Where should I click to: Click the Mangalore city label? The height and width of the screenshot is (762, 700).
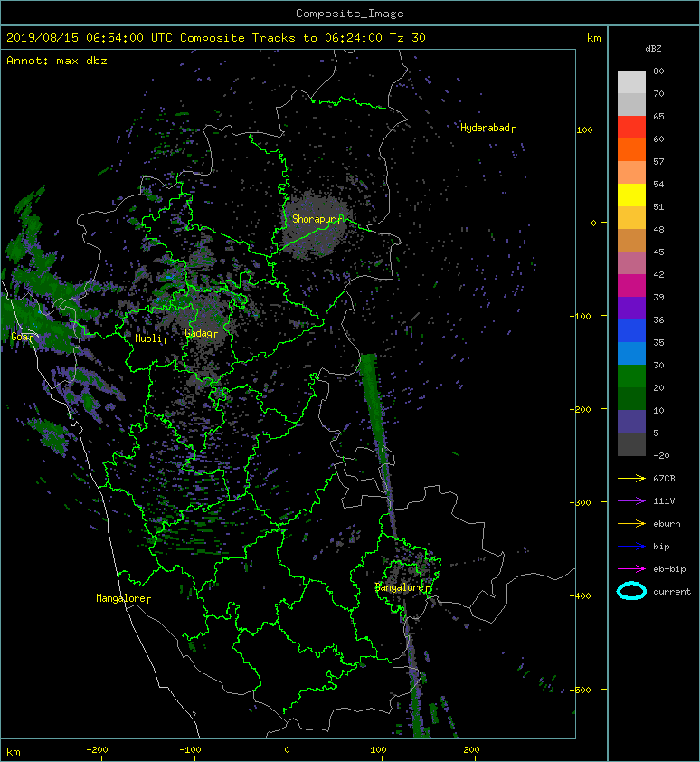(123, 598)
